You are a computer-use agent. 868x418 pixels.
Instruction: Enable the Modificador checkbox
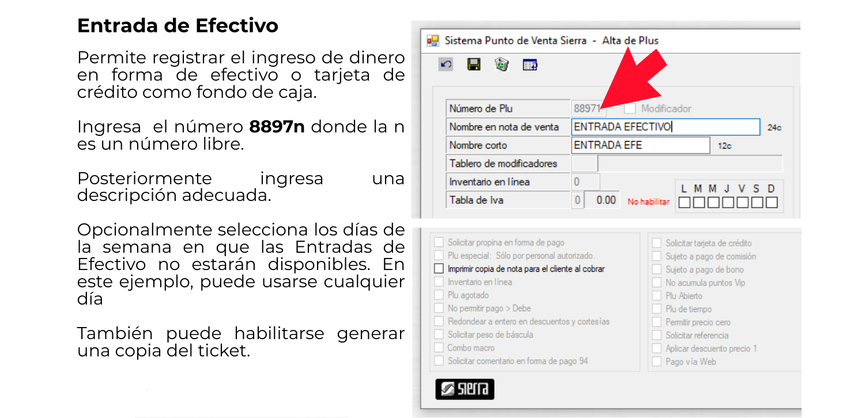pyautogui.click(x=630, y=108)
